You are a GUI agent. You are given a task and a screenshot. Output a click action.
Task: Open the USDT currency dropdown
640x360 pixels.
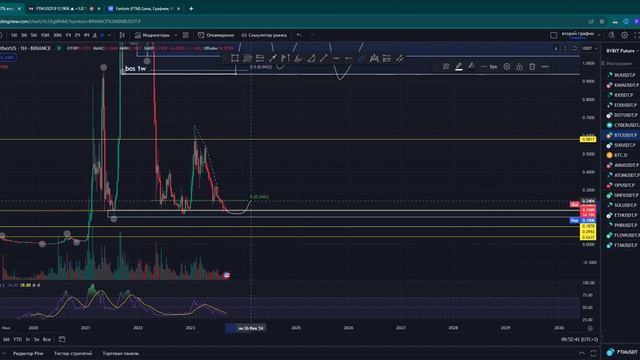589,48
